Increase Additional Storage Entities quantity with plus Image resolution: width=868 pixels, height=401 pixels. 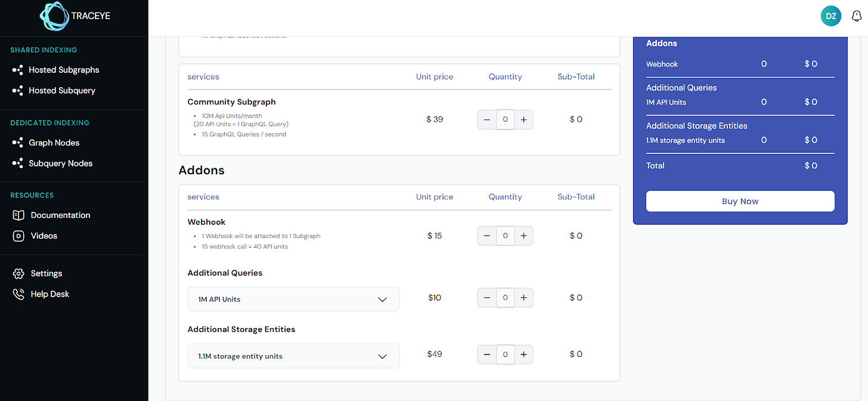tap(523, 354)
